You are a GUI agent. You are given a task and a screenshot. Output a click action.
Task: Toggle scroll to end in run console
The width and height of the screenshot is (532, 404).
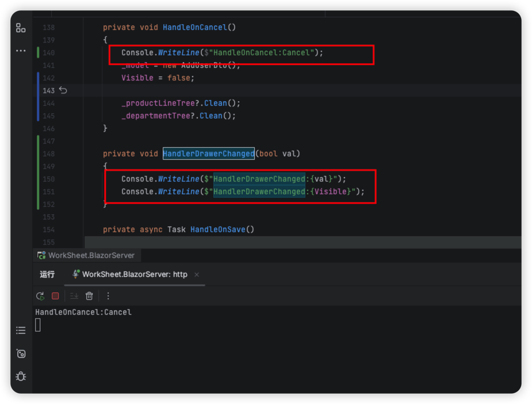pyautogui.click(x=74, y=296)
